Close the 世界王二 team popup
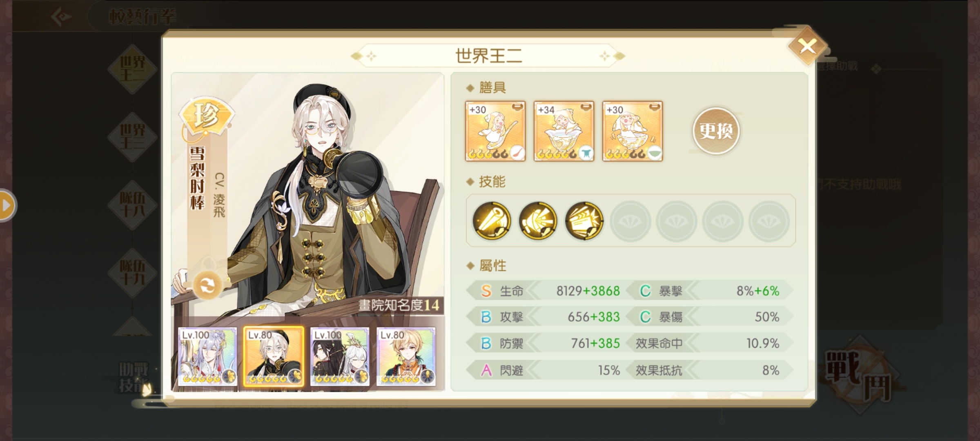Image resolution: width=980 pixels, height=441 pixels. 807,46
